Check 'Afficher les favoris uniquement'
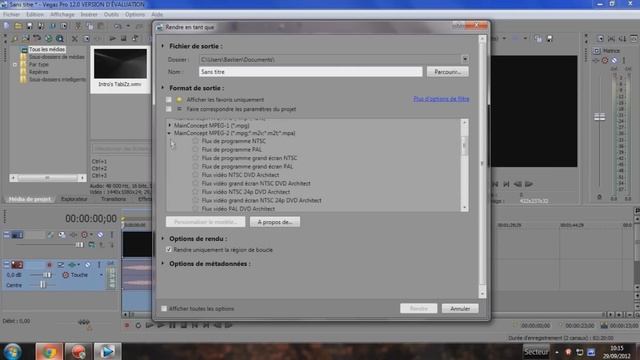This screenshot has height=360, width=640. (169, 100)
